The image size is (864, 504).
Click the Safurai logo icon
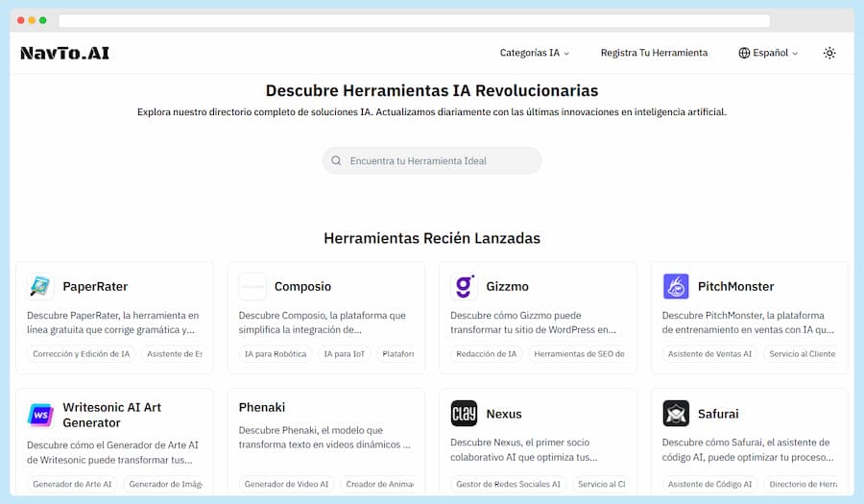coord(676,414)
